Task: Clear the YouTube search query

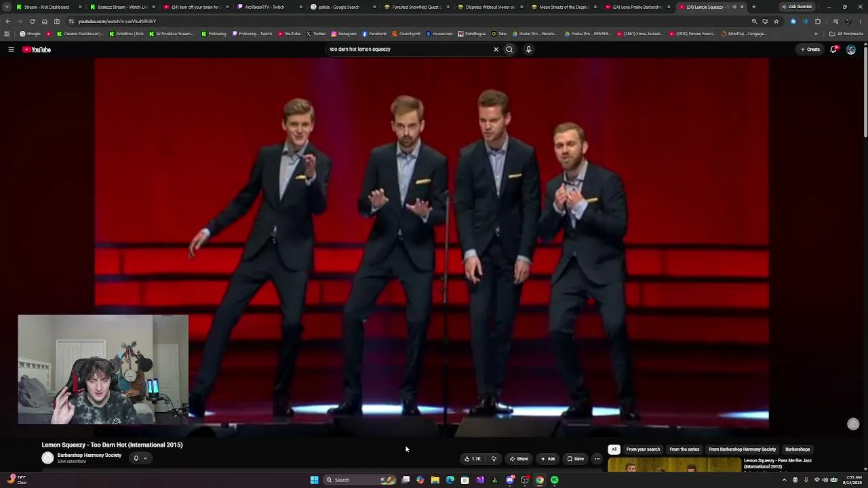Action: click(496, 49)
